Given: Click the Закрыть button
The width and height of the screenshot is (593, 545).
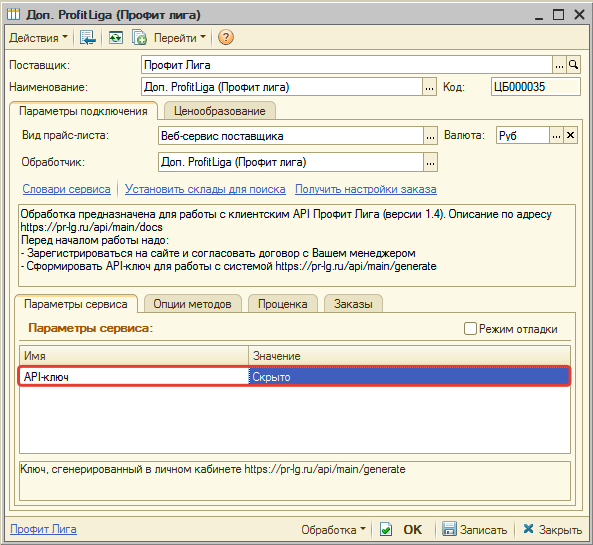Looking at the screenshot, I should (553, 529).
